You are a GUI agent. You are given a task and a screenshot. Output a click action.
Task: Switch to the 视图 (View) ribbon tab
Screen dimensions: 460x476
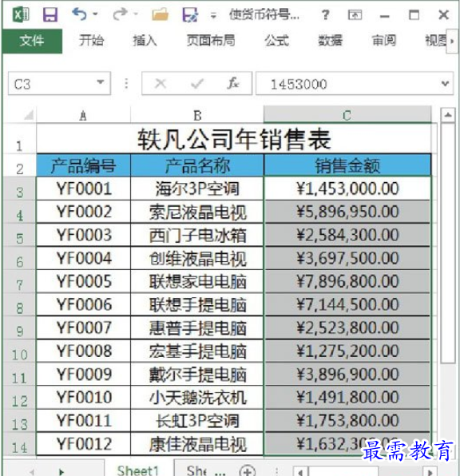pos(435,41)
